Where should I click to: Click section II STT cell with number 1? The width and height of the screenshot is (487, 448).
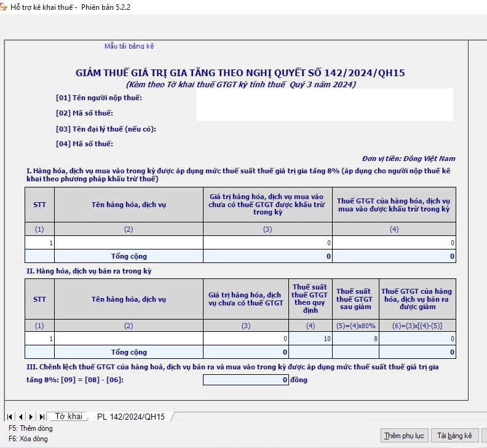pos(39,339)
